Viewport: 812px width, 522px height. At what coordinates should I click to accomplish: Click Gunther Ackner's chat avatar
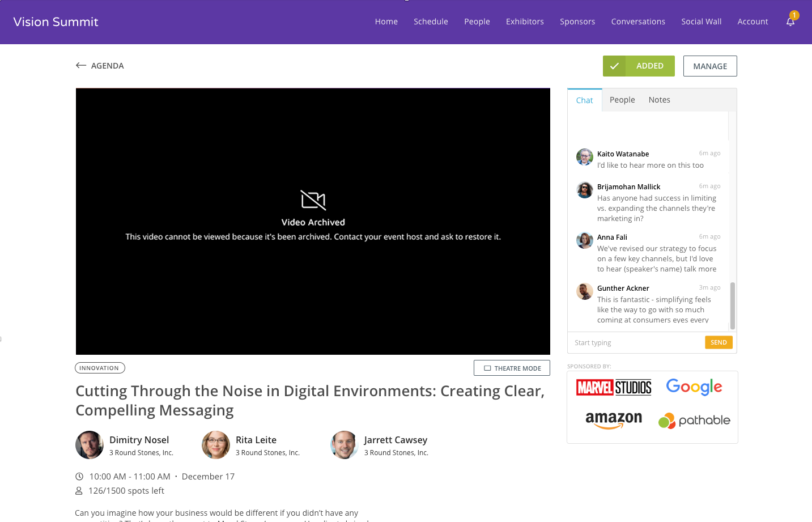coord(585,291)
